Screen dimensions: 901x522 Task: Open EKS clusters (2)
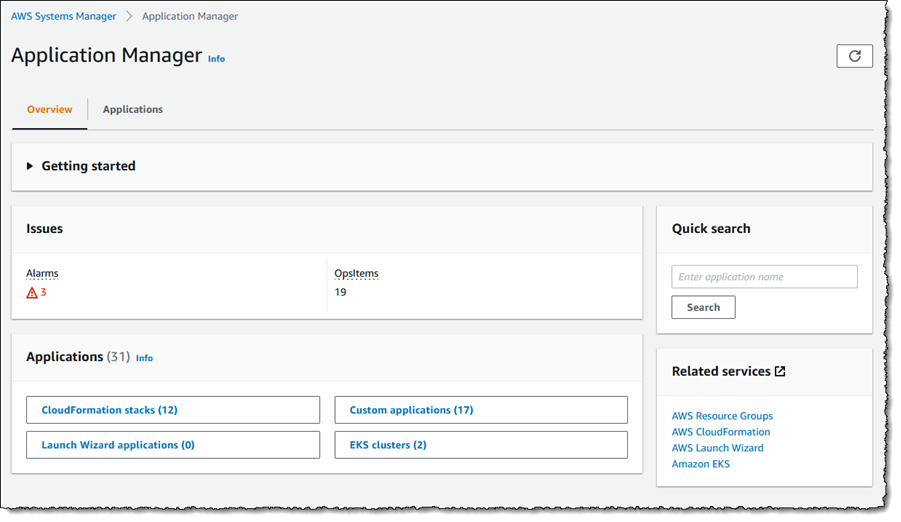click(x=481, y=445)
